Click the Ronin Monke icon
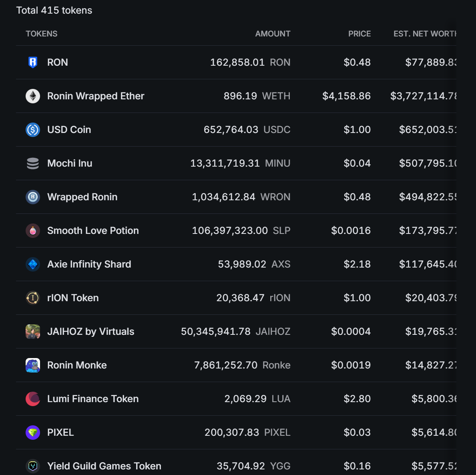This screenshot has width=476, height=475. [33, 365]
